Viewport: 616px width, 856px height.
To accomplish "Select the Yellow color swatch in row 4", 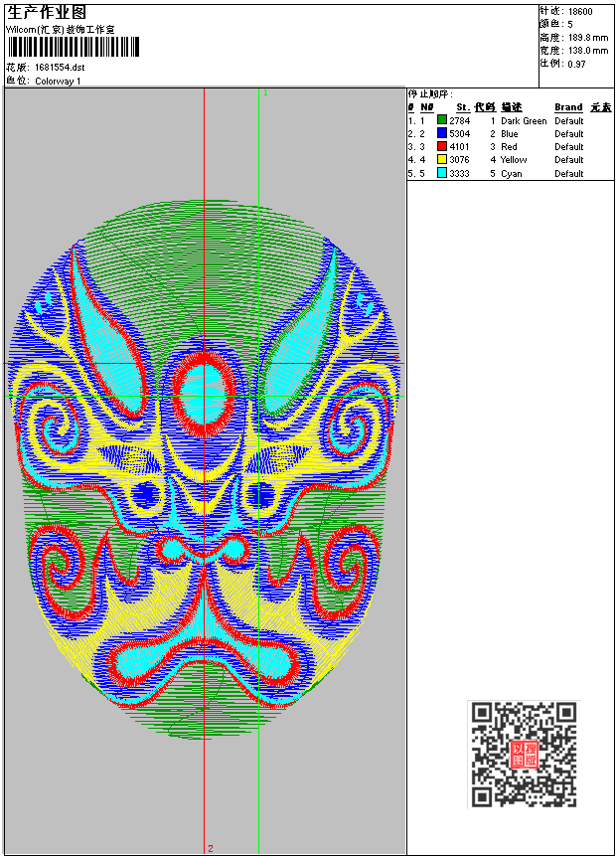I will click(x=442, y=159).
